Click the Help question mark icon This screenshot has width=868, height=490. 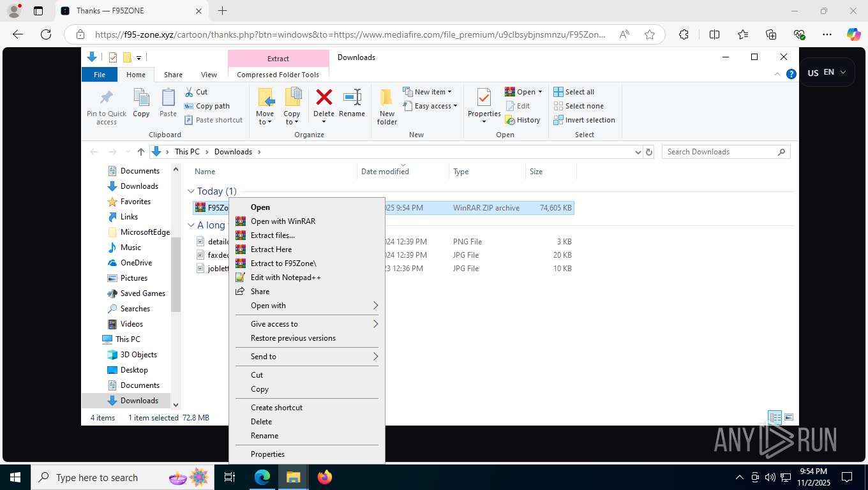(791, 74)
